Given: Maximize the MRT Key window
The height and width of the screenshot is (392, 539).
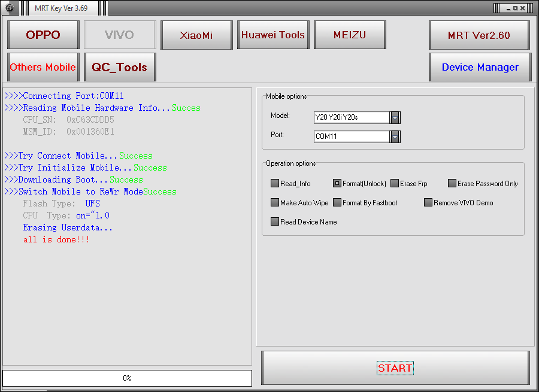Looking at the screenshot, I should click(515, 8).
